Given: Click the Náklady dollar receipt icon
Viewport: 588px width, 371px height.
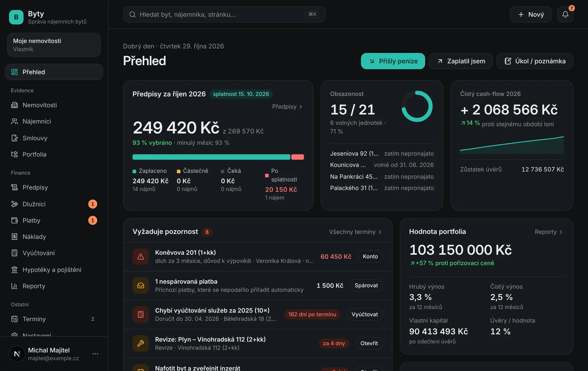Looking at the screenshot, I should [14, 237].
